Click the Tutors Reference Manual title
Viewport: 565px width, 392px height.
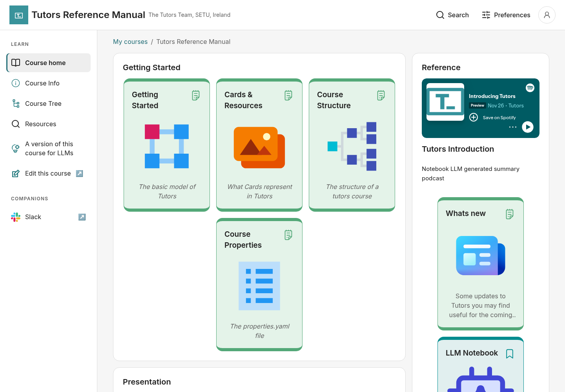pos(88,15)
